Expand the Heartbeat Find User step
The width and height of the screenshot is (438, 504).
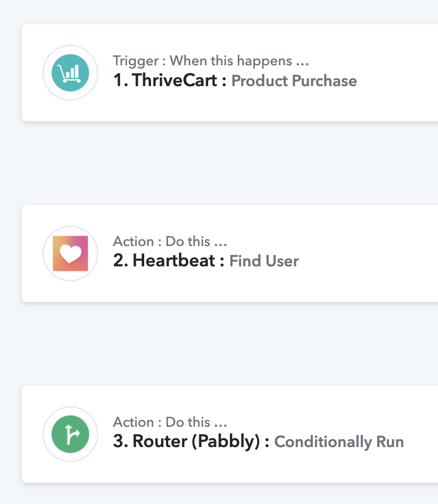[x=230, y=253]
